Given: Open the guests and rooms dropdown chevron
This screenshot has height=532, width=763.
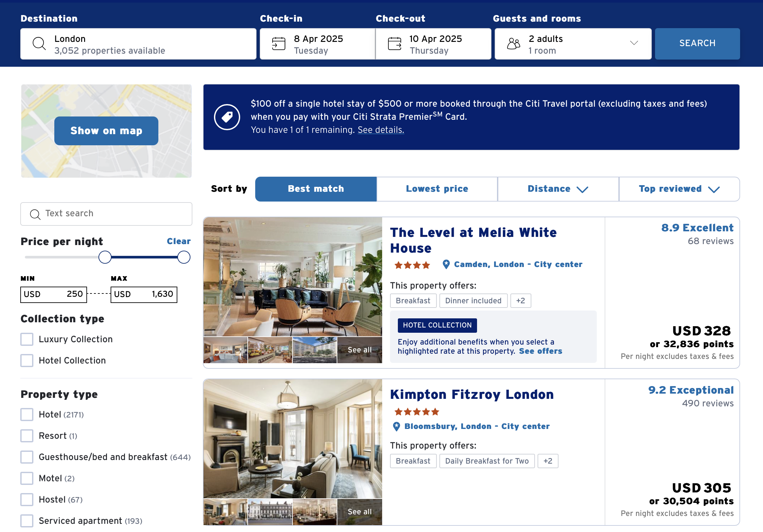Looking at the screenshot, I should point(634,43).
